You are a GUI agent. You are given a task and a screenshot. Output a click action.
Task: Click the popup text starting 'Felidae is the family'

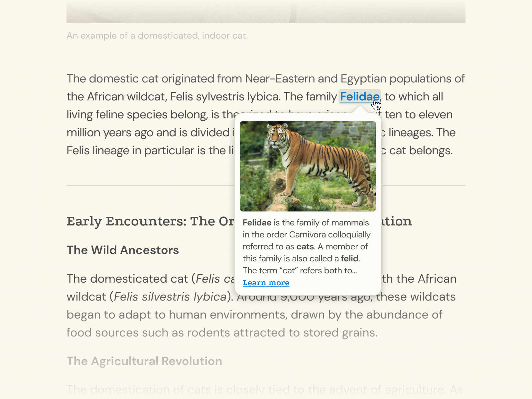click(306, 246)
